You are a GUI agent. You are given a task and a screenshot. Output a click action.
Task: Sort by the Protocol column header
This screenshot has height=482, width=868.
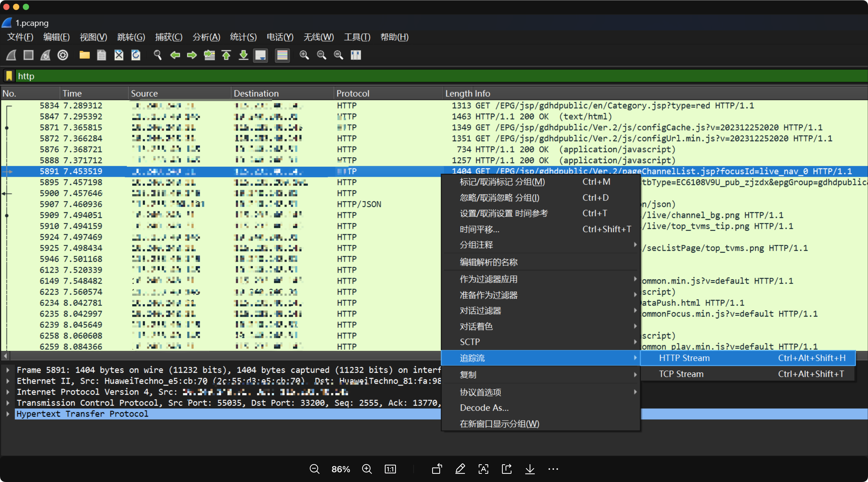388,93
